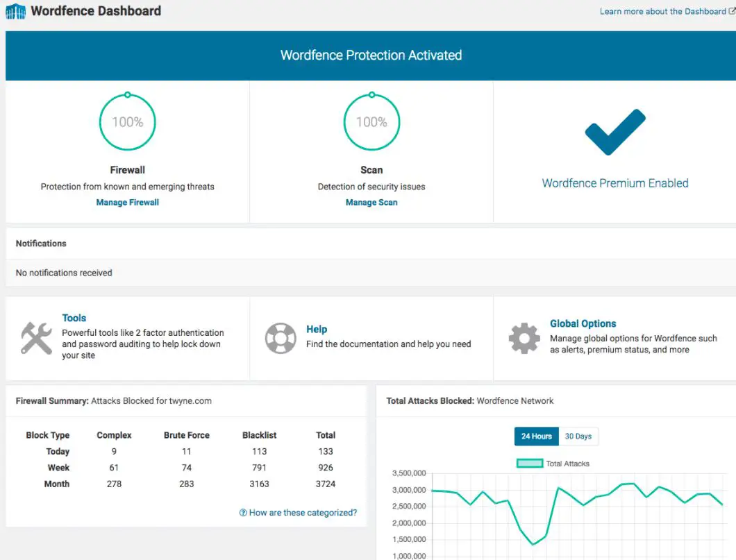This screenshot has height=560, width=736.
Task: Click the Premium Enabled checkmark icon
Action: 615,132
